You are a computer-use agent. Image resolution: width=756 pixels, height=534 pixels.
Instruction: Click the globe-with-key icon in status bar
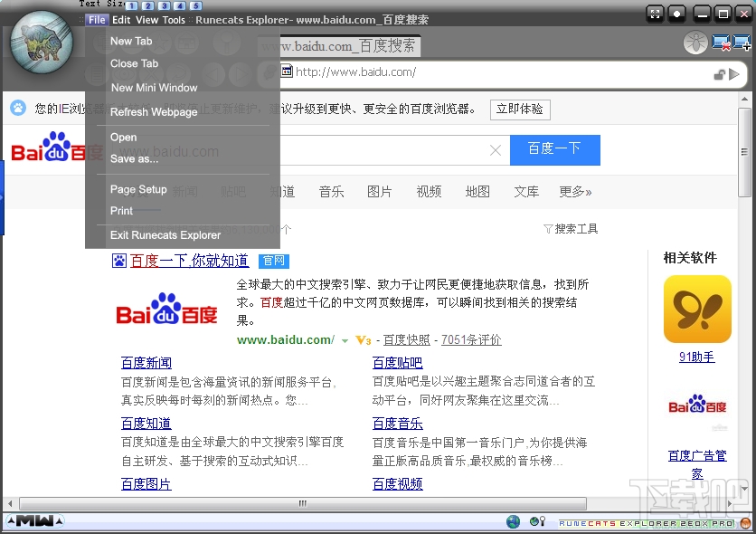point(537,521)
